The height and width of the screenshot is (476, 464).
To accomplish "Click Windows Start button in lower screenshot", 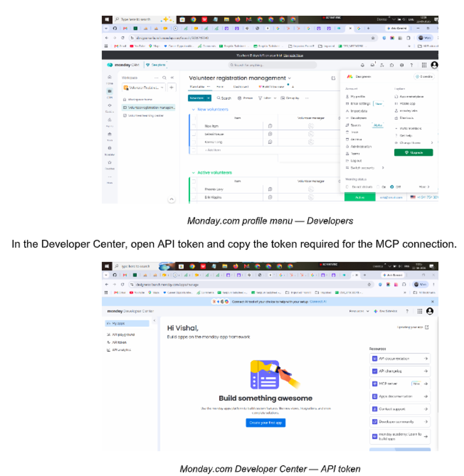I will [x=107, y=266].
